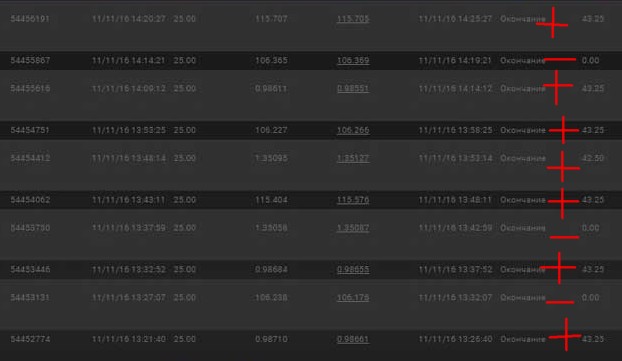Screen dimensions: 622x361
Task: Click red minus mark in trade 54455867 row
Action: point(560,60)
